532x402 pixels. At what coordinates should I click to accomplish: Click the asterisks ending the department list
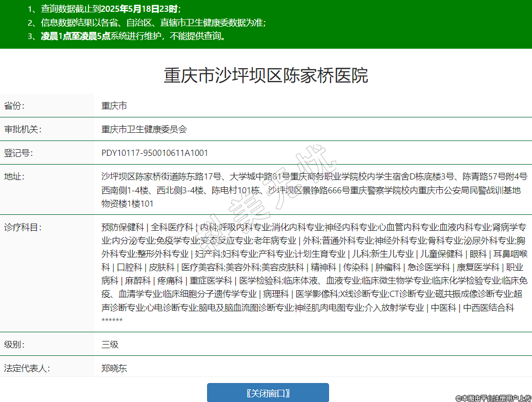click(x=112, y=321)
